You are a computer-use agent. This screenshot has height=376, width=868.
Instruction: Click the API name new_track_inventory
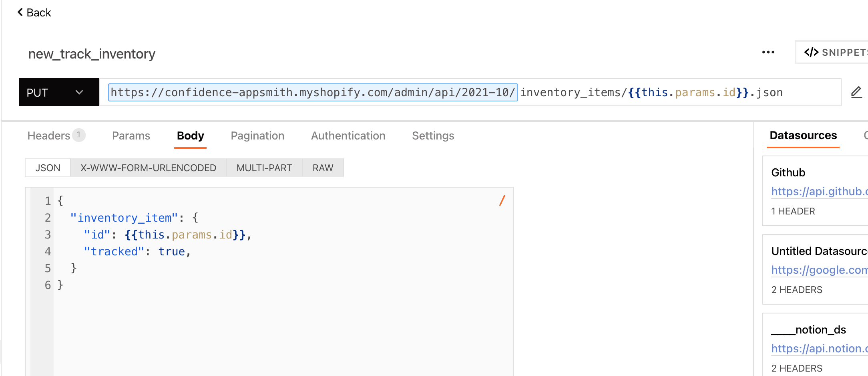pos(92,54)
